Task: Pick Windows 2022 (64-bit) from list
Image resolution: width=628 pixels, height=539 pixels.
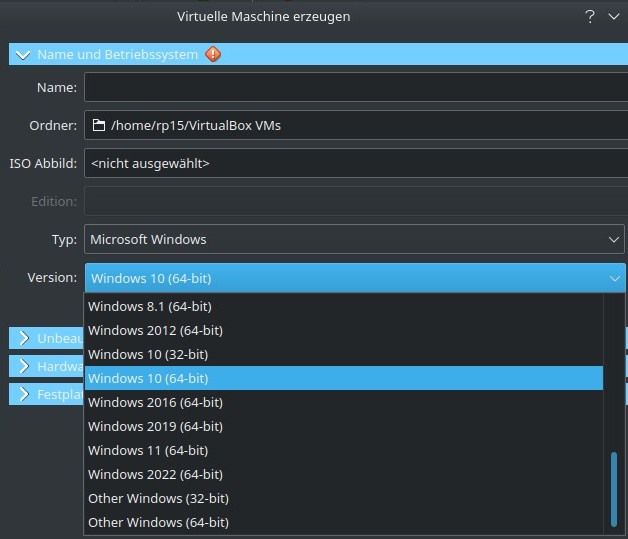Action: pyautogui.click(x=344, y=475)
